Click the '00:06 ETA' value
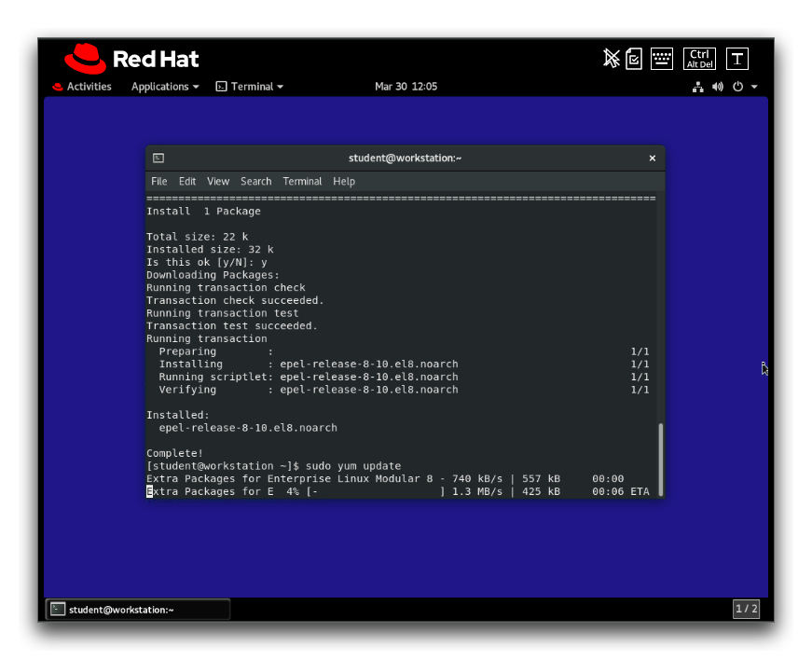812x660 pixels. click(x=620, y=491)
